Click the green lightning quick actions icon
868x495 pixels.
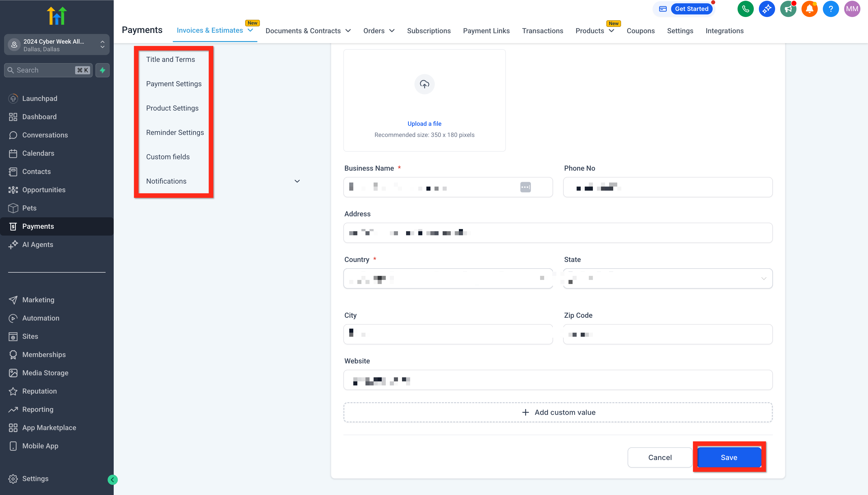103,70
